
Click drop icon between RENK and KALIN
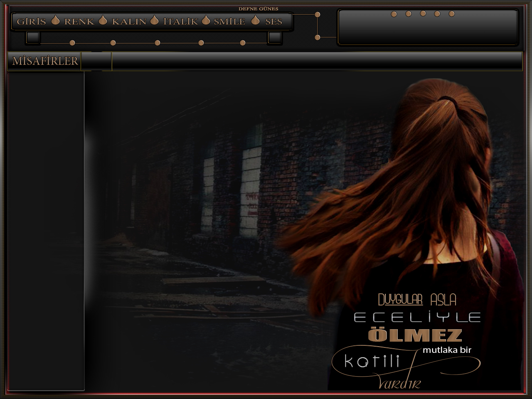(x=103, y=20)
